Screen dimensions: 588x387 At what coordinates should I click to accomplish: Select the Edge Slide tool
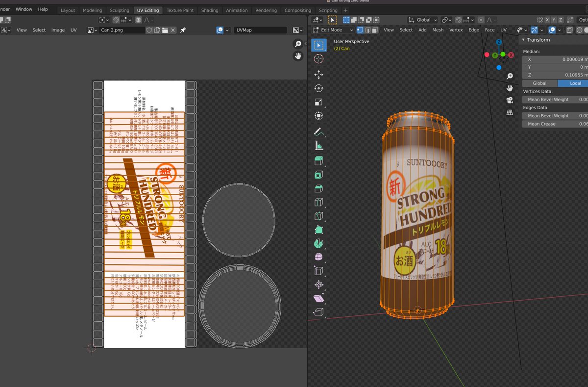point(318,271)
